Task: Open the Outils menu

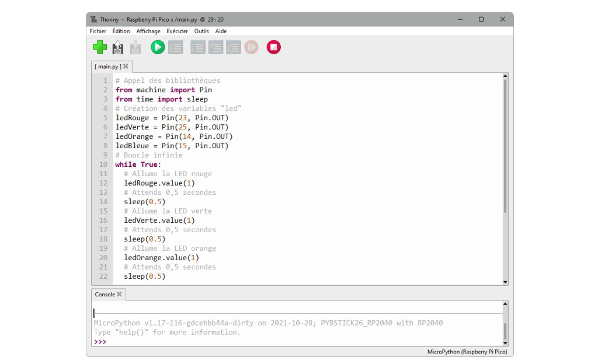Action: 201,31
